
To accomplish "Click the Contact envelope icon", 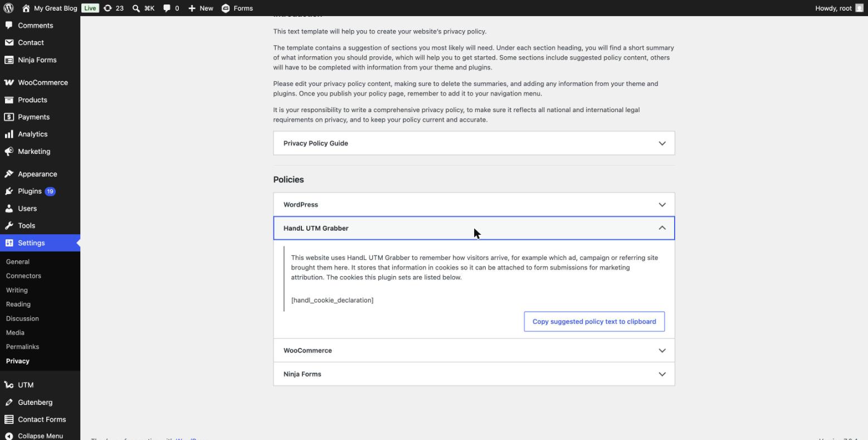I will coord(9,42).
